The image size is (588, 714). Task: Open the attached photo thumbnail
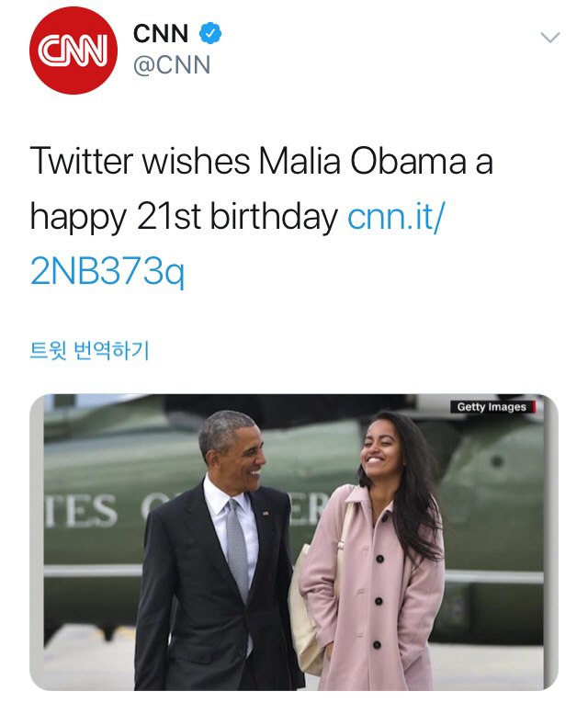click(x=293, y=542)
